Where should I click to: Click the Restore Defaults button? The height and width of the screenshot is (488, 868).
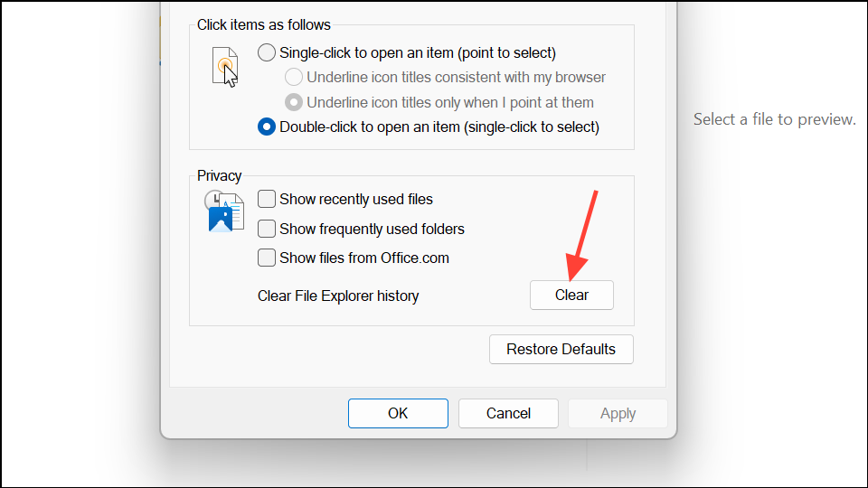tap(561, 349)
